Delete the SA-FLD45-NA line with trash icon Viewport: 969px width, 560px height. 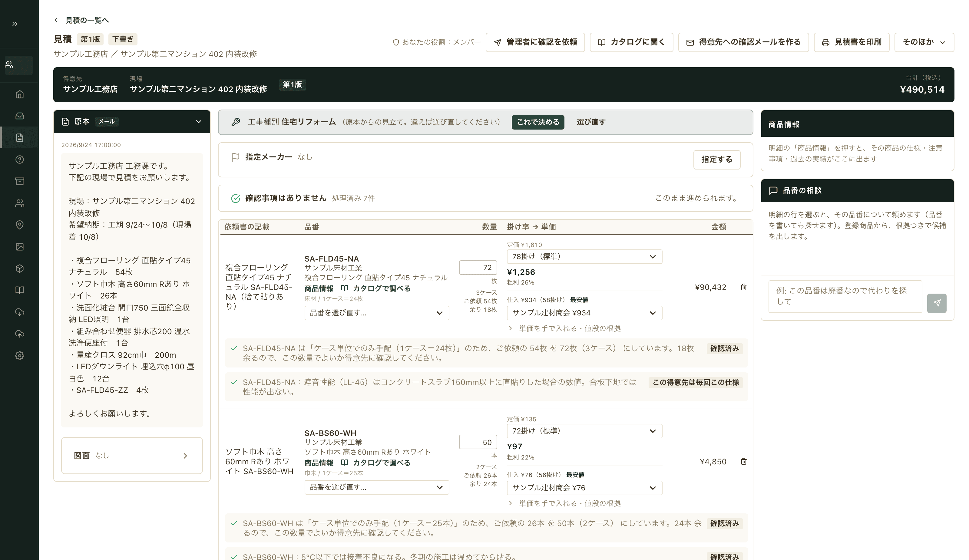(743, 287)
